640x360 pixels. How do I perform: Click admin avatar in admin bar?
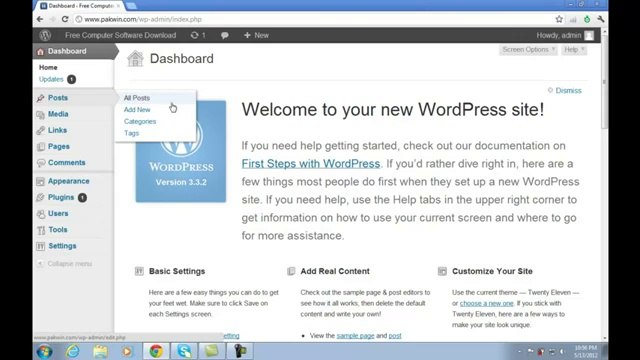(589, 36)
